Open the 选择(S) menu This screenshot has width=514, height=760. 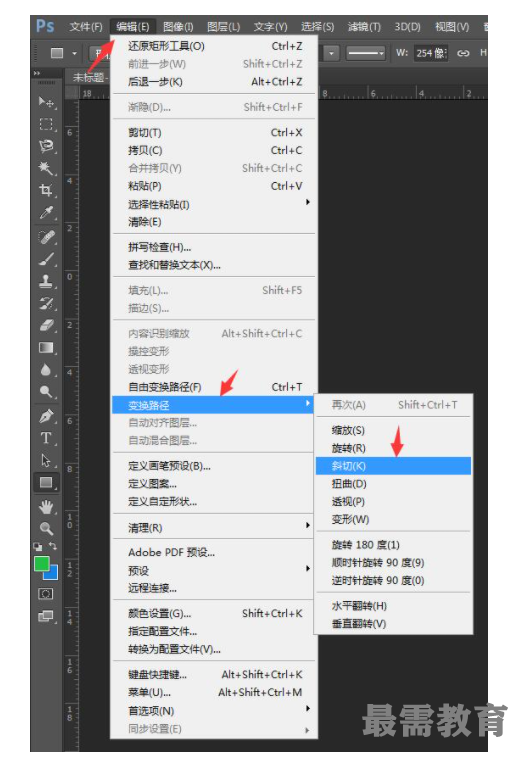point(317,26)
